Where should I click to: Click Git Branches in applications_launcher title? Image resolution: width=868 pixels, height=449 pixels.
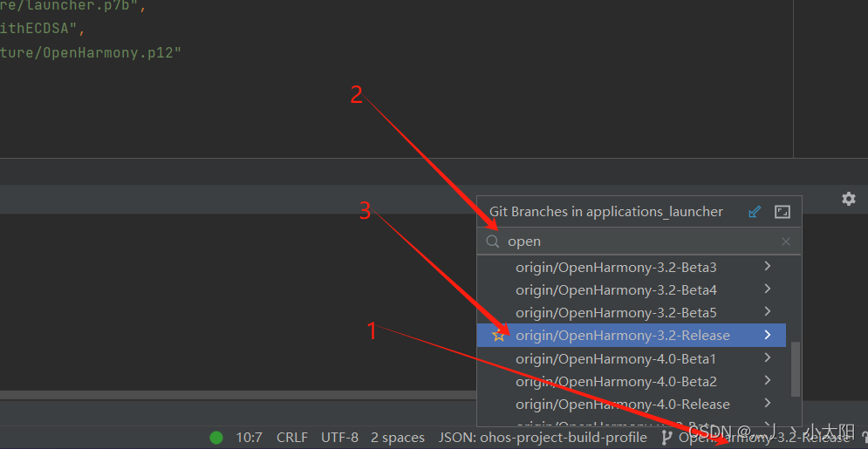(x=606, y=212)
